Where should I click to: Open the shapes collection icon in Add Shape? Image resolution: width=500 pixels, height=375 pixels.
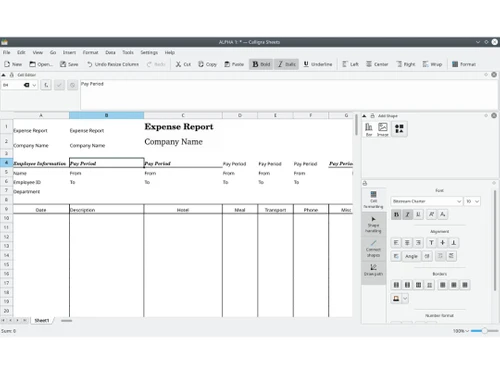(x=399, y=129)
